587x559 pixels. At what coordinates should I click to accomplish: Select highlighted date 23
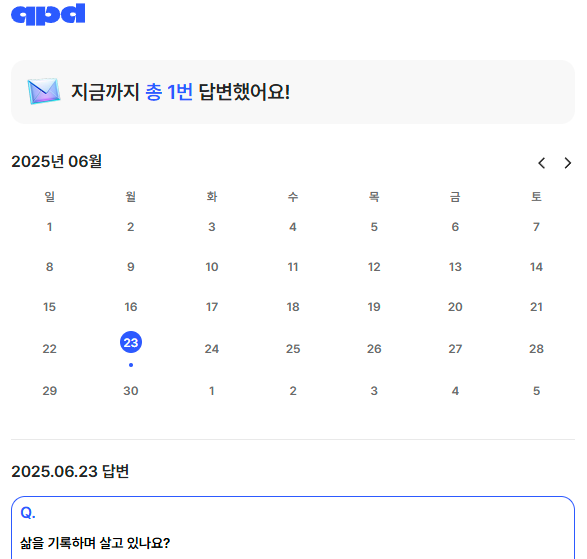[x=131, y=342]
